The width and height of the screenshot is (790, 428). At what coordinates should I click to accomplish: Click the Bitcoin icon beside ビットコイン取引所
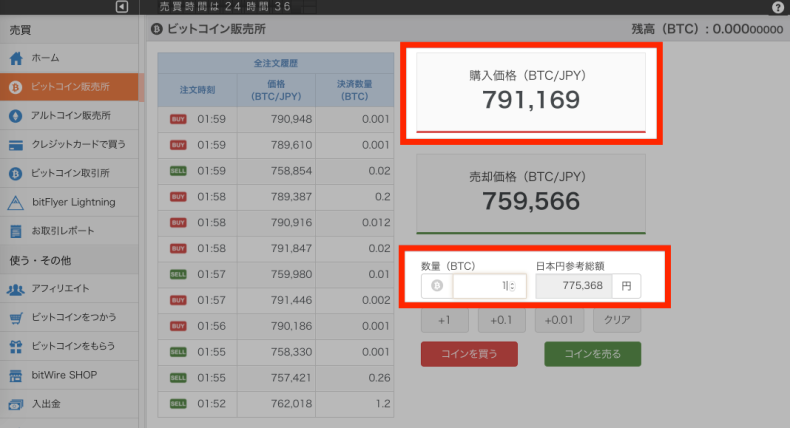pos(16,173)
